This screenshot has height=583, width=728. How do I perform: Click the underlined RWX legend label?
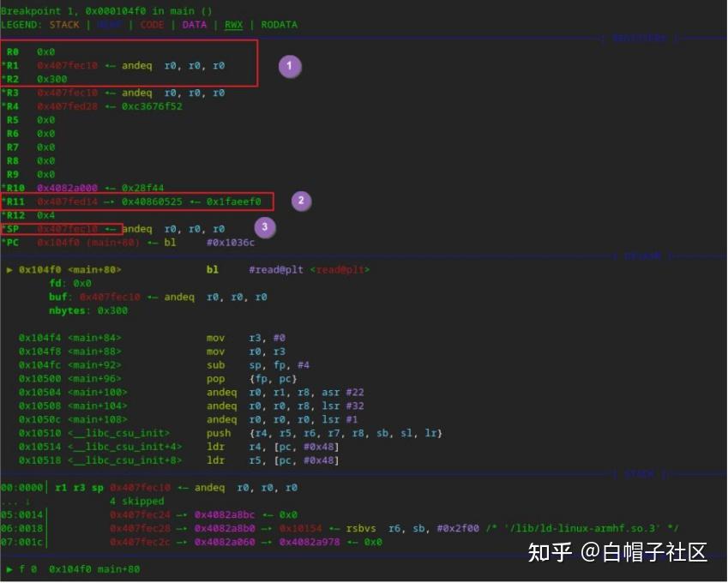pos(233,25)
